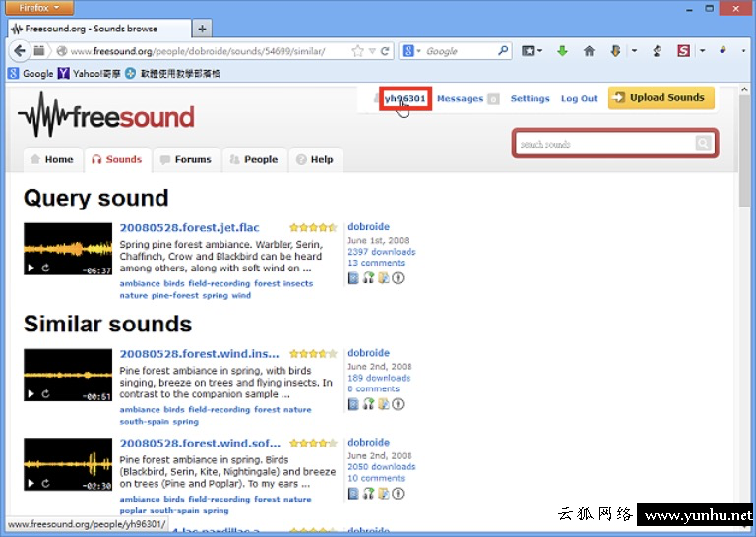This screenshot has height=537, width=756.
Task: Go back using the browser back arrow
Action: click(x=20, y=50)
